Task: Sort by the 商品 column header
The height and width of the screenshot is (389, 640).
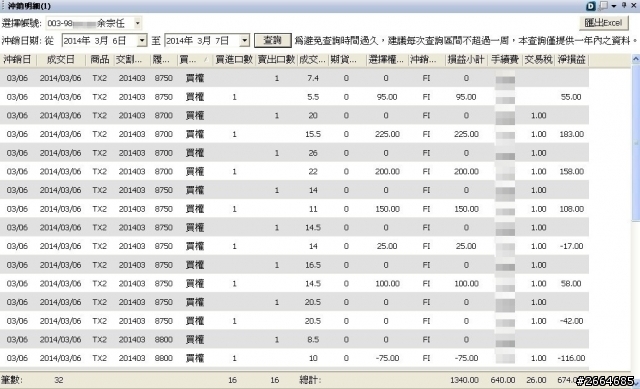Action: [x=100, y=60]
